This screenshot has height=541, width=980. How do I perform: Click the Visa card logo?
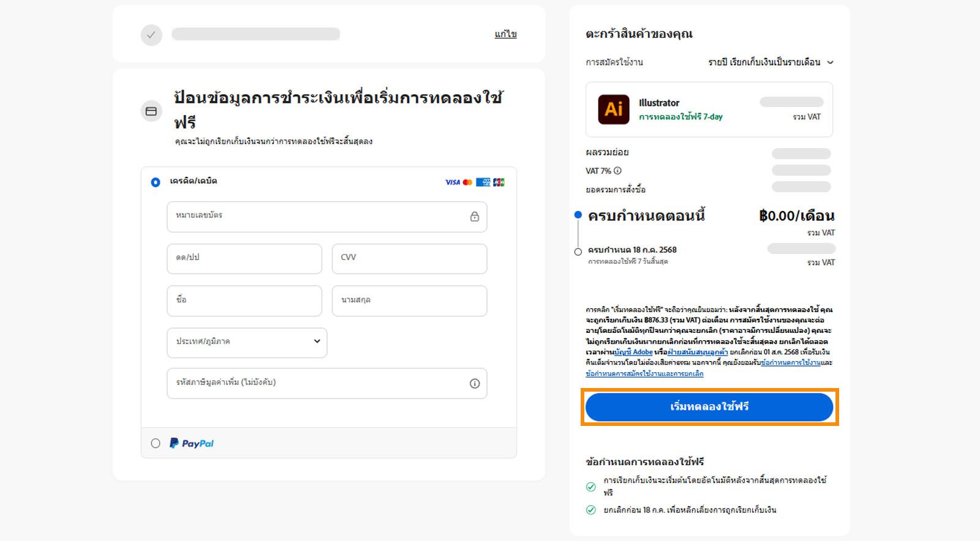[x=452, y=182]
